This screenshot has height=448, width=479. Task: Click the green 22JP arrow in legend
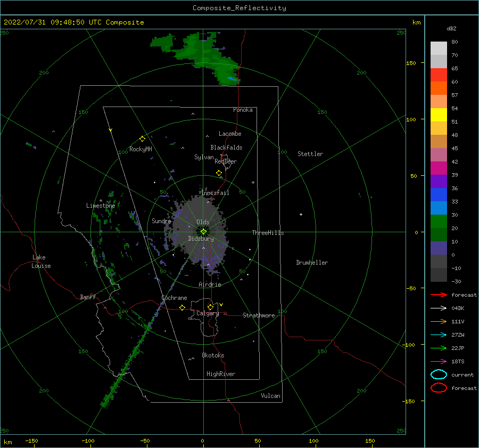coord(439,348)
